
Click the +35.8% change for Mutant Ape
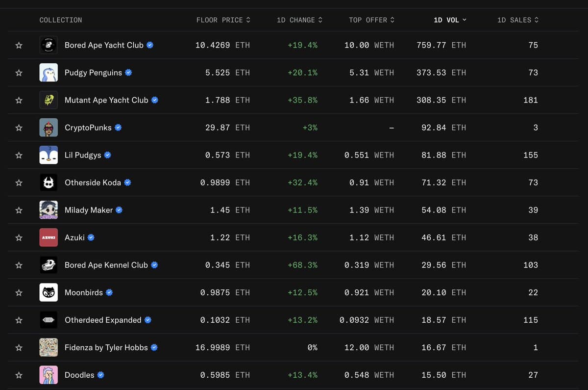click(302, 100)
